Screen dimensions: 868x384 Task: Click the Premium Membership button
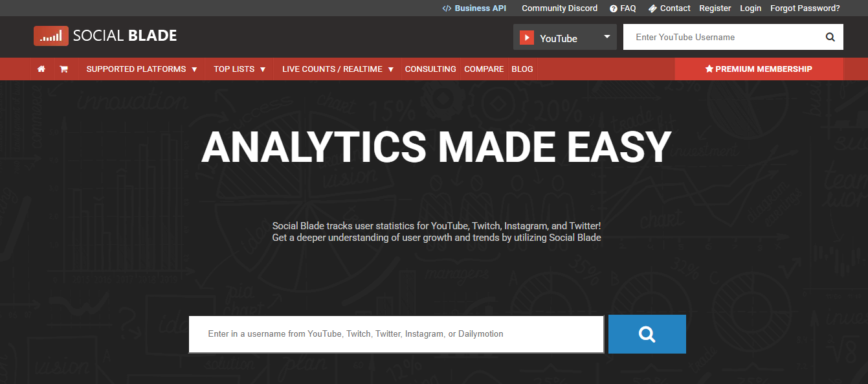point(759,69)
